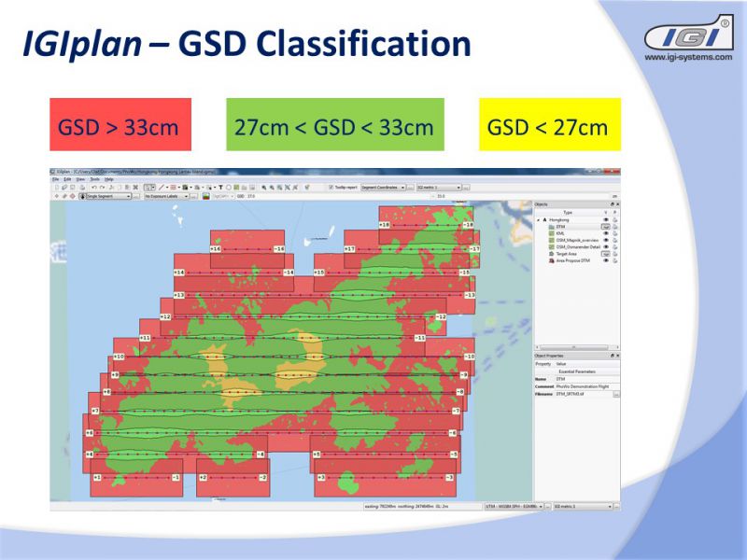This screenshot has height=560, width=747.
Task: Select the Text T tool
Action: click(220, 188)
